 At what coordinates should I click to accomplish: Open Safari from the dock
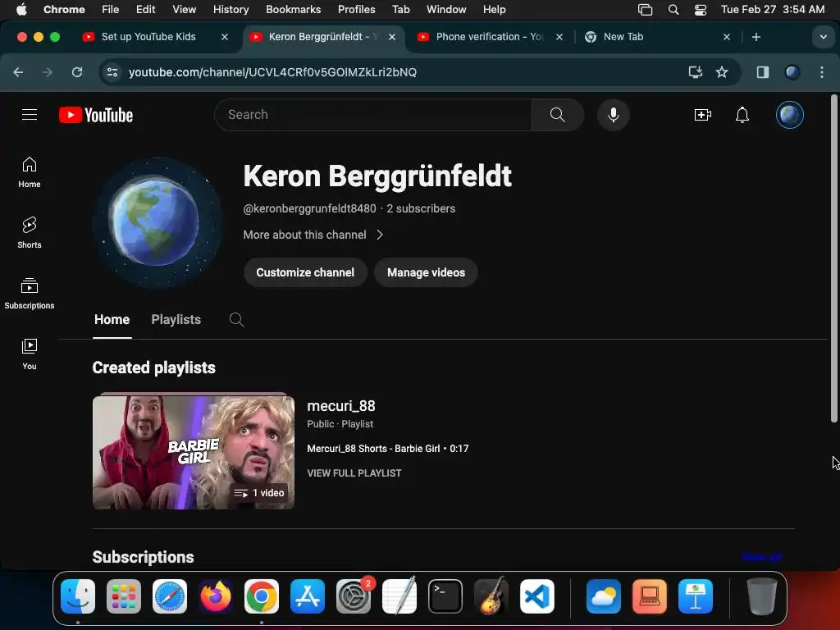(x=170, y=596)
